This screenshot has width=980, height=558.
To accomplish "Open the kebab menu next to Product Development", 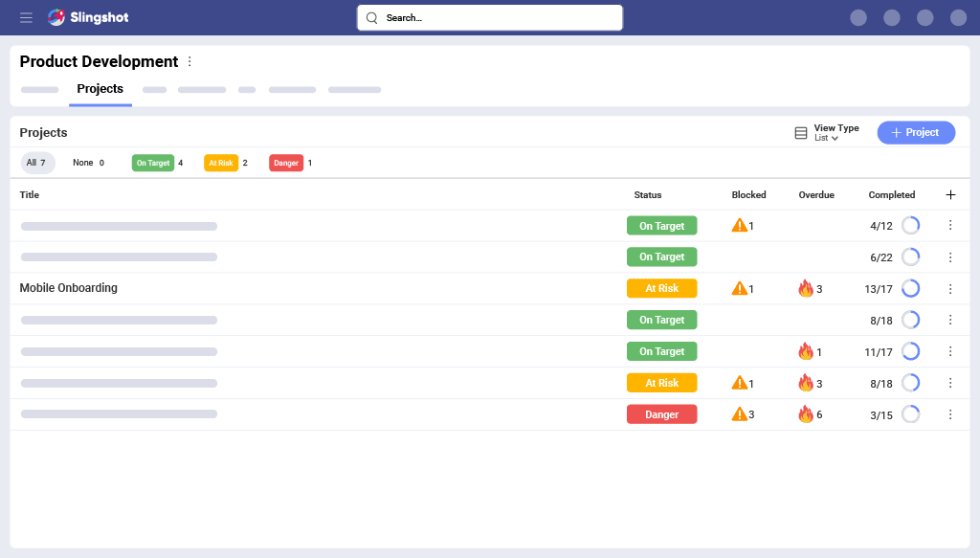I will click(x=189, y=61).
